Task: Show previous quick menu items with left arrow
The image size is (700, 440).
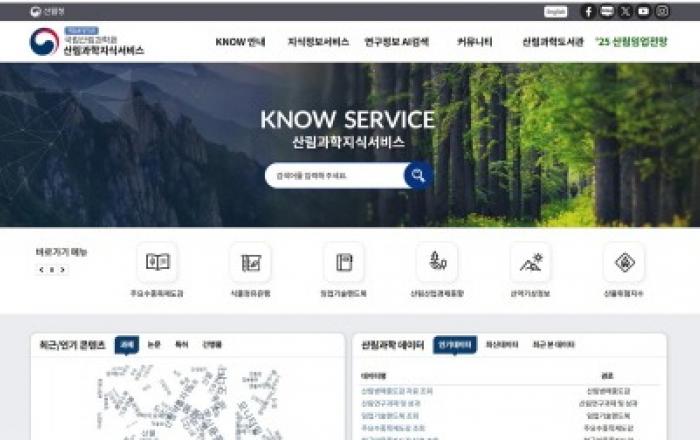Action: [42, 270]
